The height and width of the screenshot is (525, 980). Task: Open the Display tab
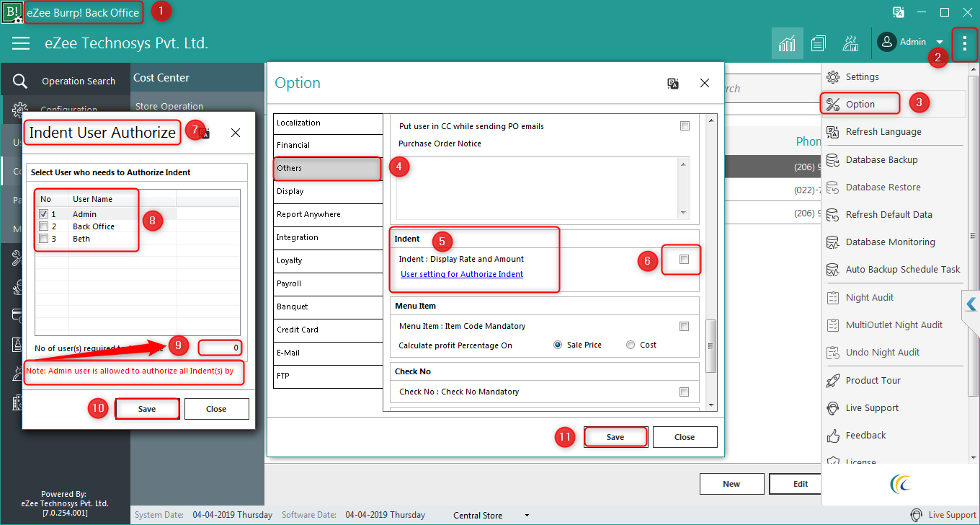[x=328, y=191]
